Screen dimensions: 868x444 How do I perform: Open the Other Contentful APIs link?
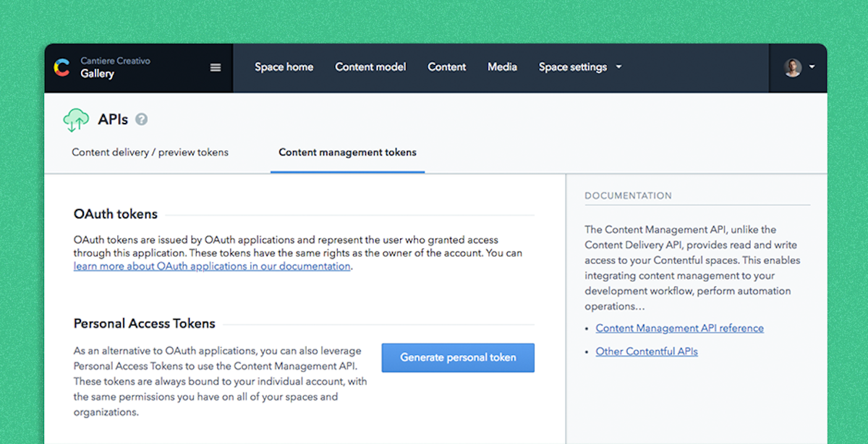pos(646,351)
